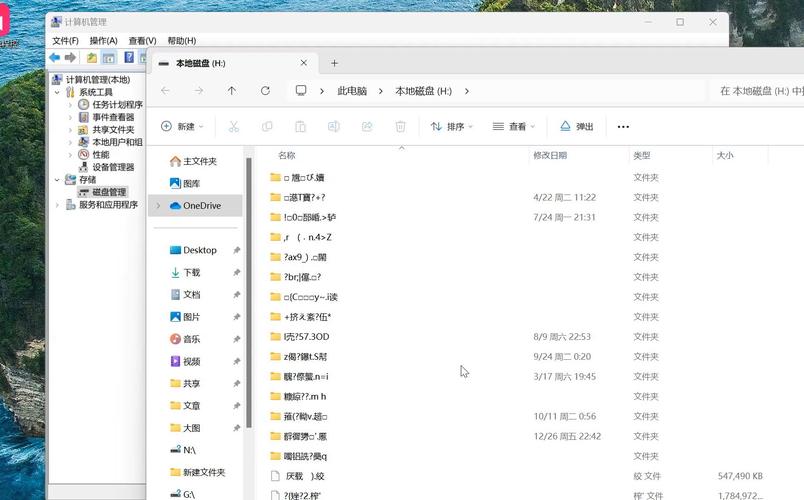The image size is (804, 500).
Task: Click 此电脑 in the address breadcrumb
Action: point(352,91)
